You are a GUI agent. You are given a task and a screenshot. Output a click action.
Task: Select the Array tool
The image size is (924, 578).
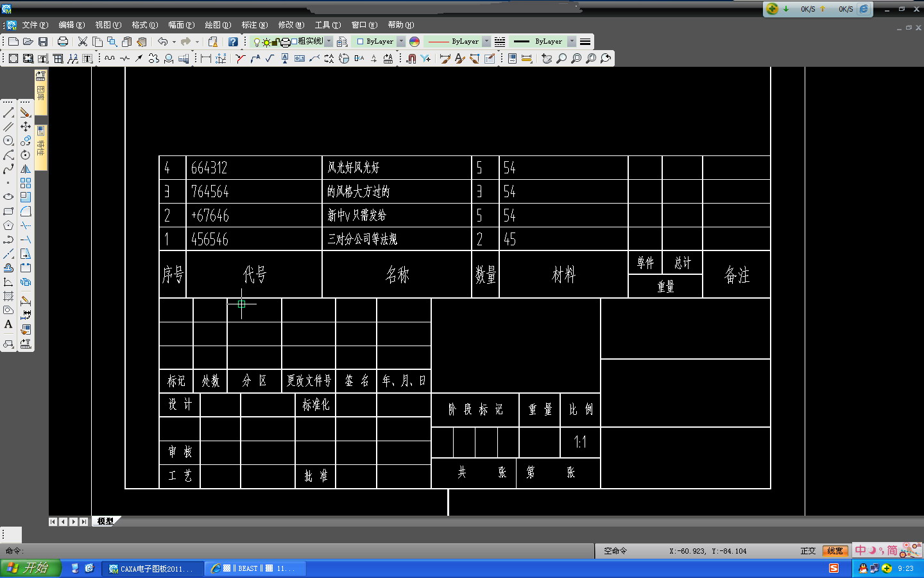point(26,183)
